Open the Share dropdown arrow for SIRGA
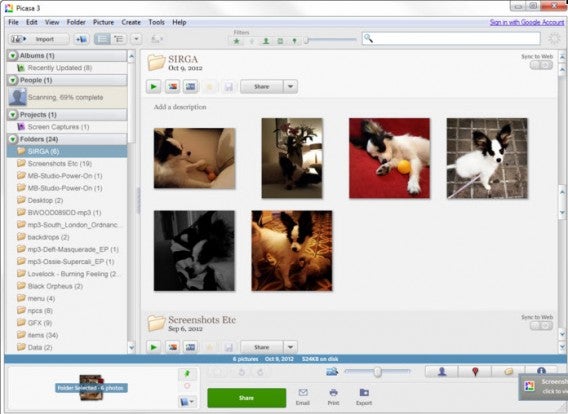The height and width of the screenshot is (414, 568). pyautogui.click(x=290, y=87)
